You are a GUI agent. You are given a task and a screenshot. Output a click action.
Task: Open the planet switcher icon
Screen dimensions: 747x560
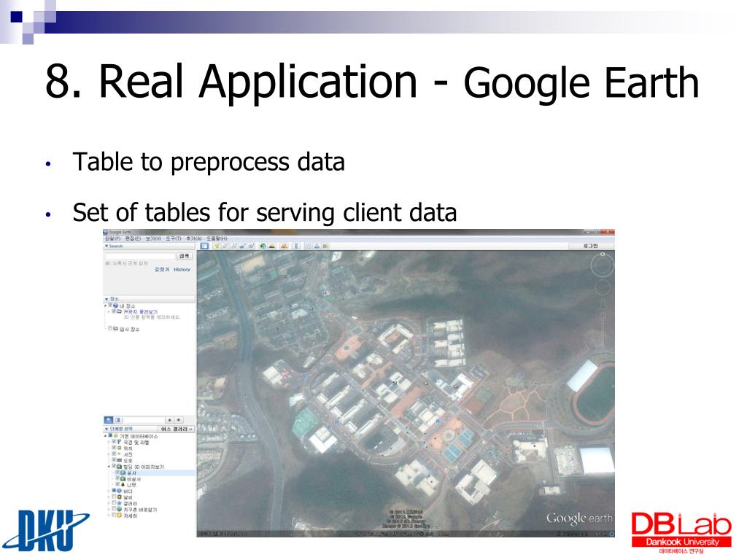[x=284, y=246]
